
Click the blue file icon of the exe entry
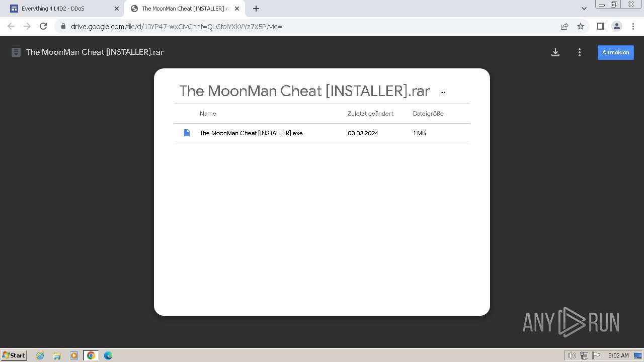pyautogui.click(x=187, y=133)
